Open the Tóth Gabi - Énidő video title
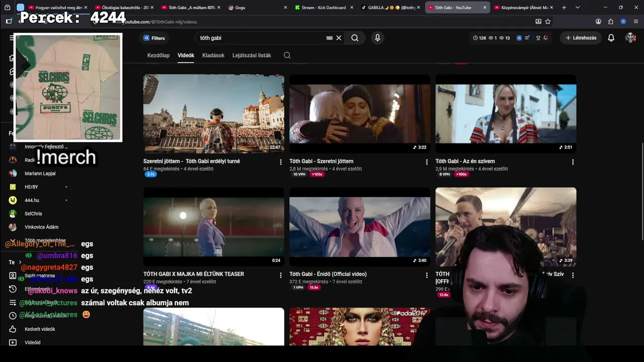 coord(328,274)
